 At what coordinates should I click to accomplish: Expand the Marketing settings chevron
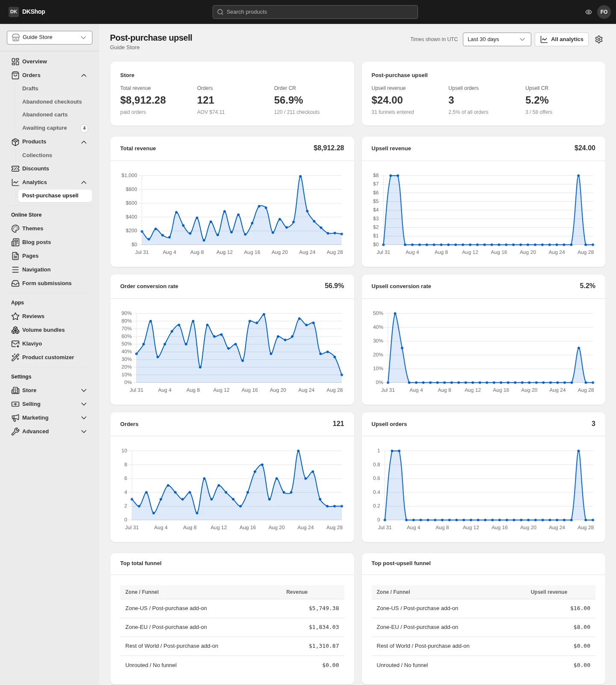click(x=84, y=418)
